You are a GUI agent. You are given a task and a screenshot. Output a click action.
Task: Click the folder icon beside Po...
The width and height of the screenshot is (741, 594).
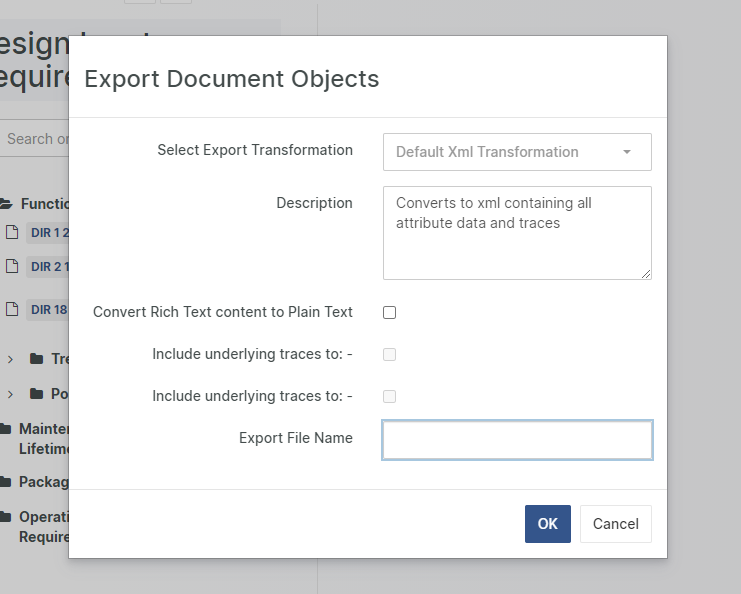click(x=37, y=394)
